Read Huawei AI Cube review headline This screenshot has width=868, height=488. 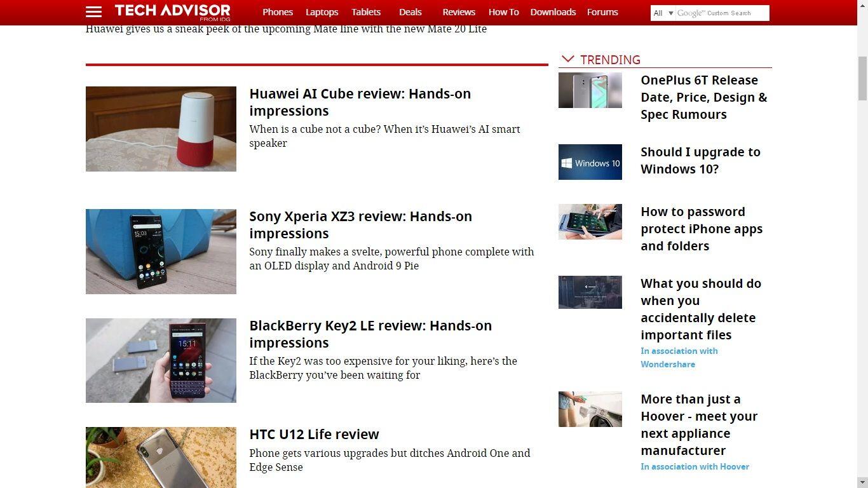[360, 102]
